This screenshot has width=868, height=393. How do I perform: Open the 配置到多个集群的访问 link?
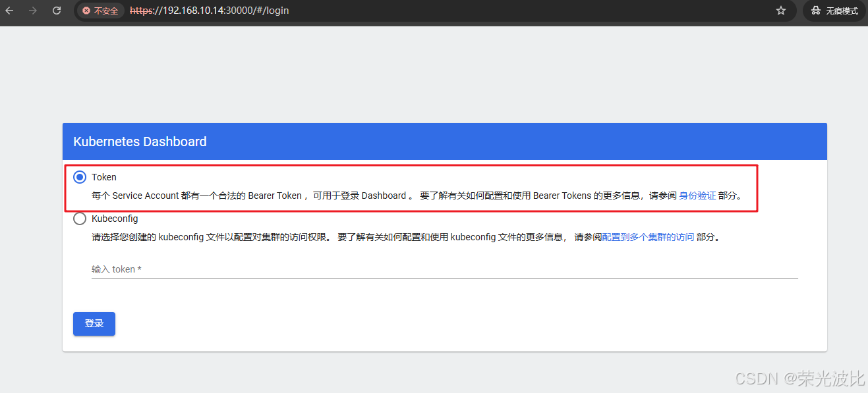(x=648, y=237)
